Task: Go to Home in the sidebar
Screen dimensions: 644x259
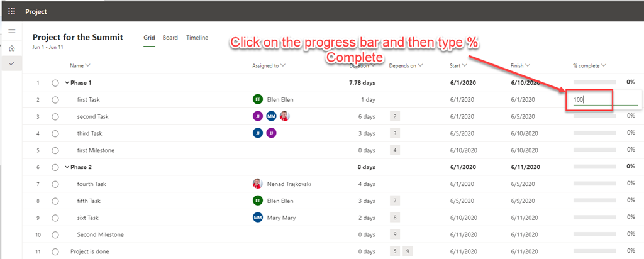Action: coord(11,48)
